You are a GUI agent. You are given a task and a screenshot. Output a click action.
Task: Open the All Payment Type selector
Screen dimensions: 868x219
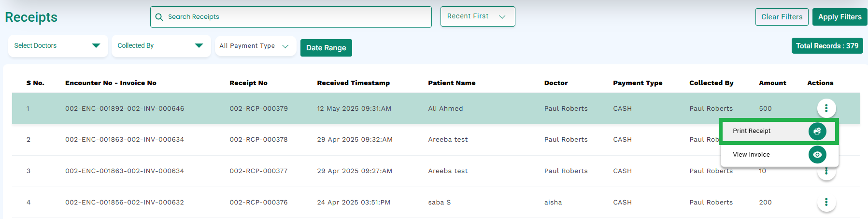[255, 46]
